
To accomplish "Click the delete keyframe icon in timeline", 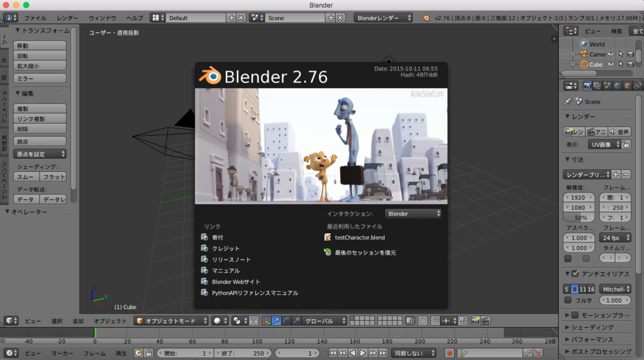I will click(x=538, y=353).
